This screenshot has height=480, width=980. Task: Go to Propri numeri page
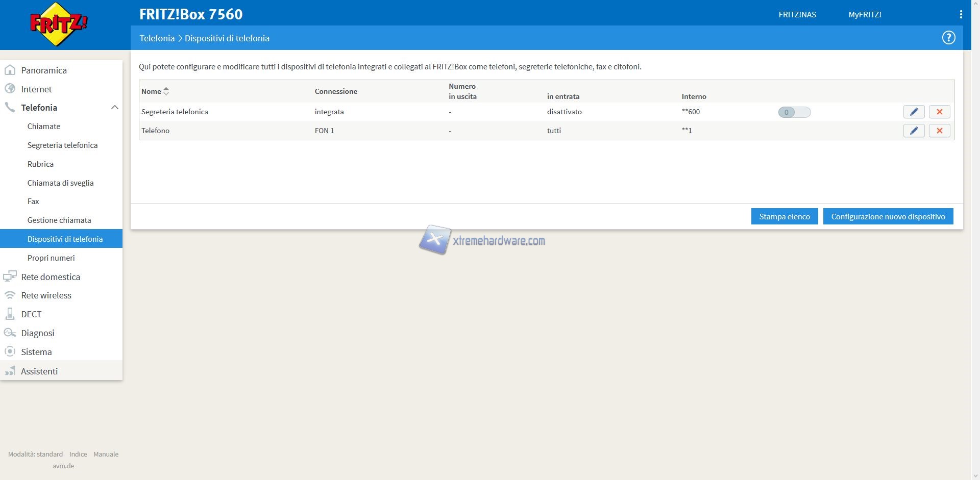[x=51, y=258]
